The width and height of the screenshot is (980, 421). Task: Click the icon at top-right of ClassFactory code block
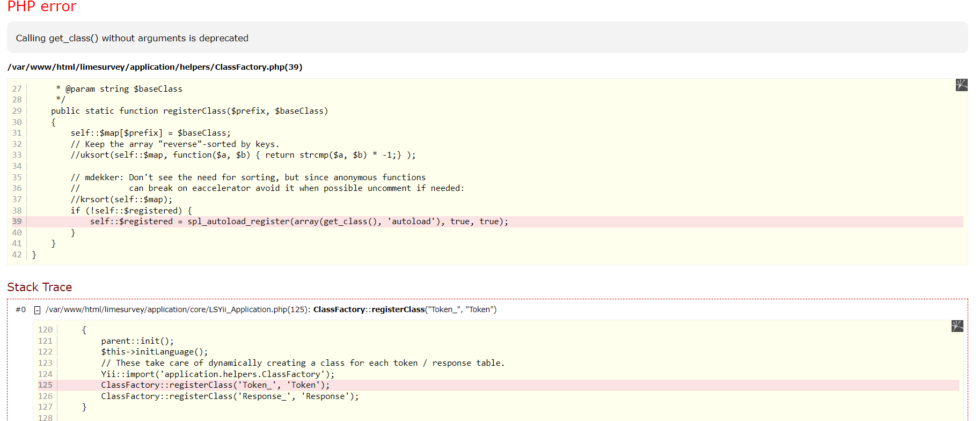961,85
